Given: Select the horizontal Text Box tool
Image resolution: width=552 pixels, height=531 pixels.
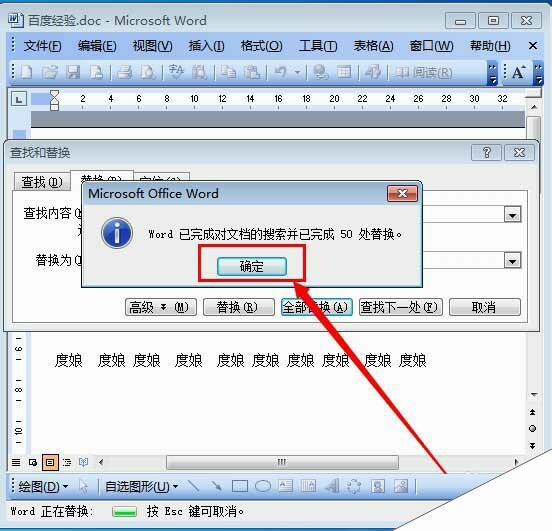Looking at the screenshot, I should pos(286,487).
